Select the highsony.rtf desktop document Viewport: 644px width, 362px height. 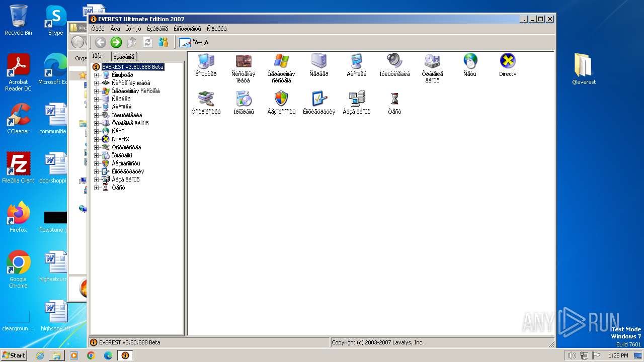tap(55, 316)
